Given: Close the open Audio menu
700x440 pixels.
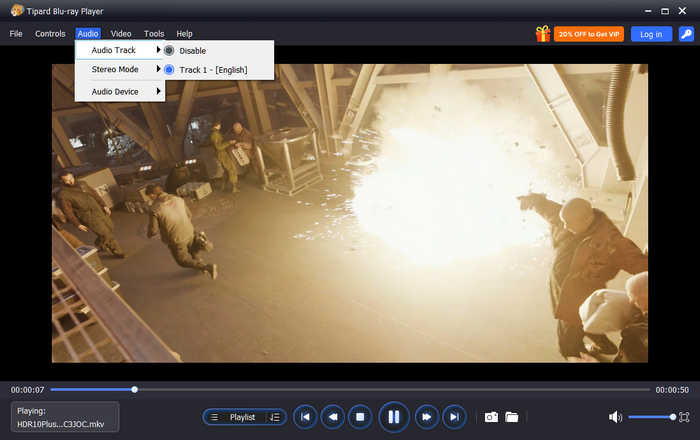Looking at the screenshot, I should click(x=88, y=34).
